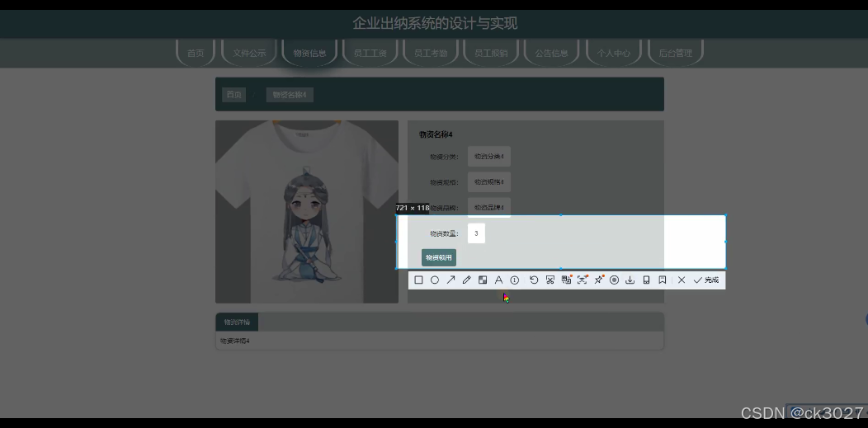Click the 物资数量 value field showing 3
This screenshot has width=868, height=428.
(x=476, y=233)
